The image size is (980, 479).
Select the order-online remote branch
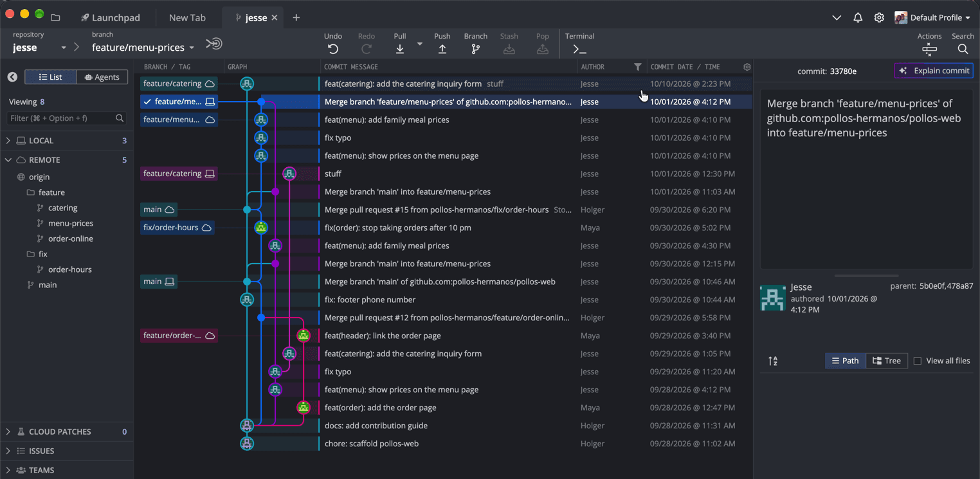(71, 239)
